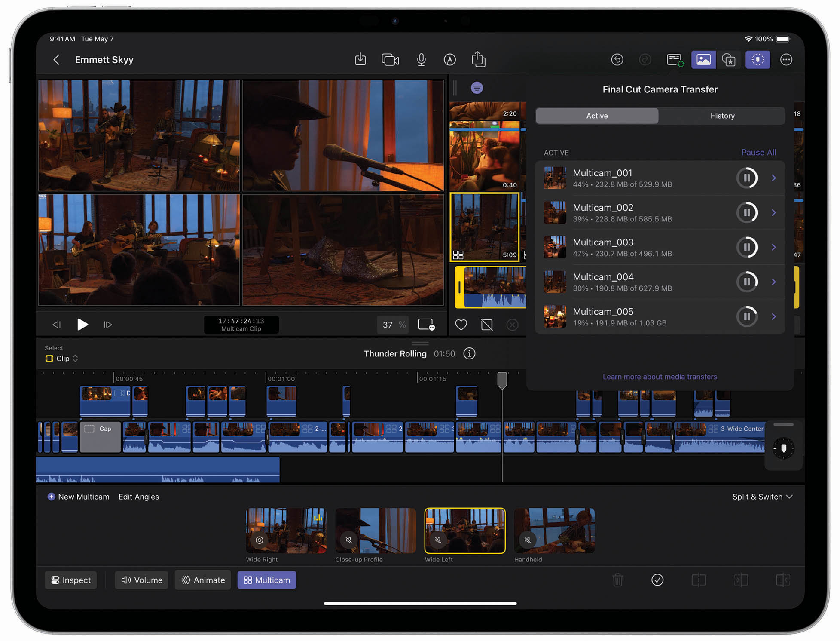The image size is (840, 641).
Task: Toggle the photo media browser button
Action: coord(703,60)
